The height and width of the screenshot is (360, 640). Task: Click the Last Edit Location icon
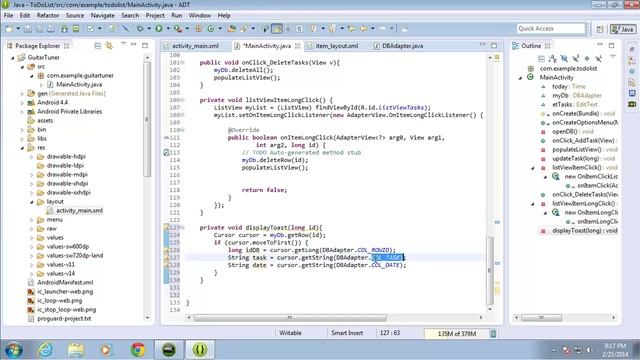pos(351,29)
